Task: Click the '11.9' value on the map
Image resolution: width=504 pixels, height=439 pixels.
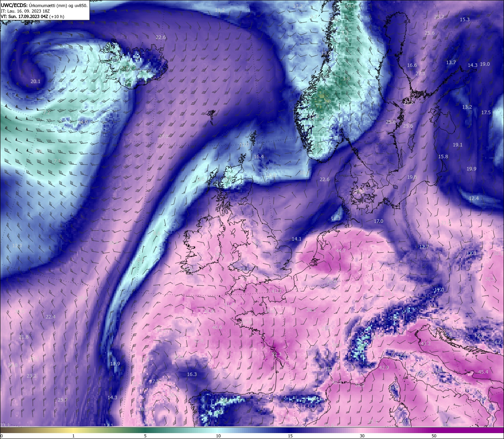Action: (x=115, y=364)
